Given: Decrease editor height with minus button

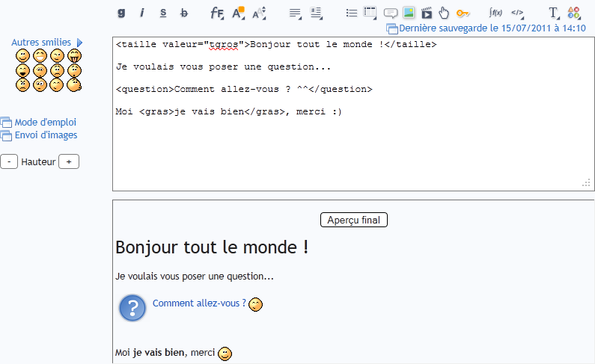Looking at the screenshot, I should (x=9, y=161).
